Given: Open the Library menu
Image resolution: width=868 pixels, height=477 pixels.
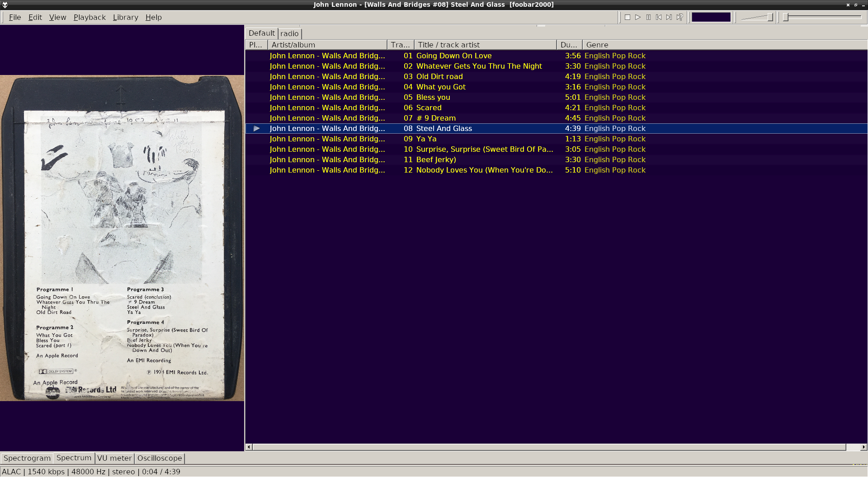Looking at the screenshot, I should coord(125,17).
